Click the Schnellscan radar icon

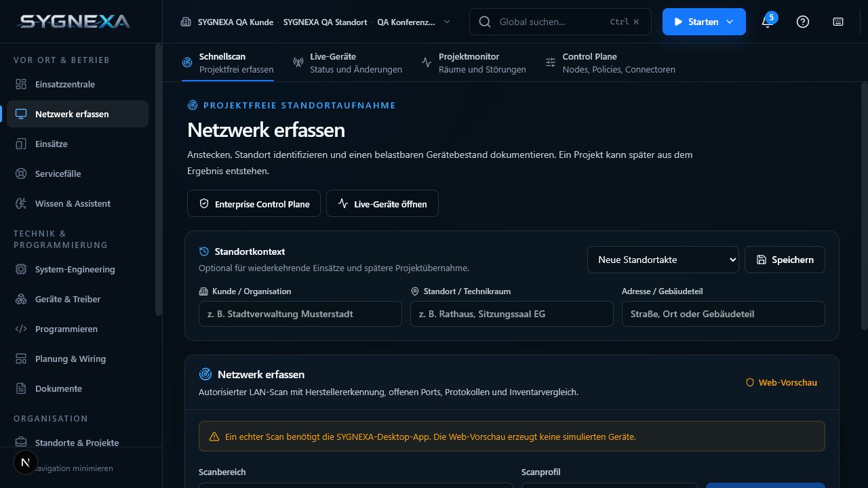click(187, 62)
